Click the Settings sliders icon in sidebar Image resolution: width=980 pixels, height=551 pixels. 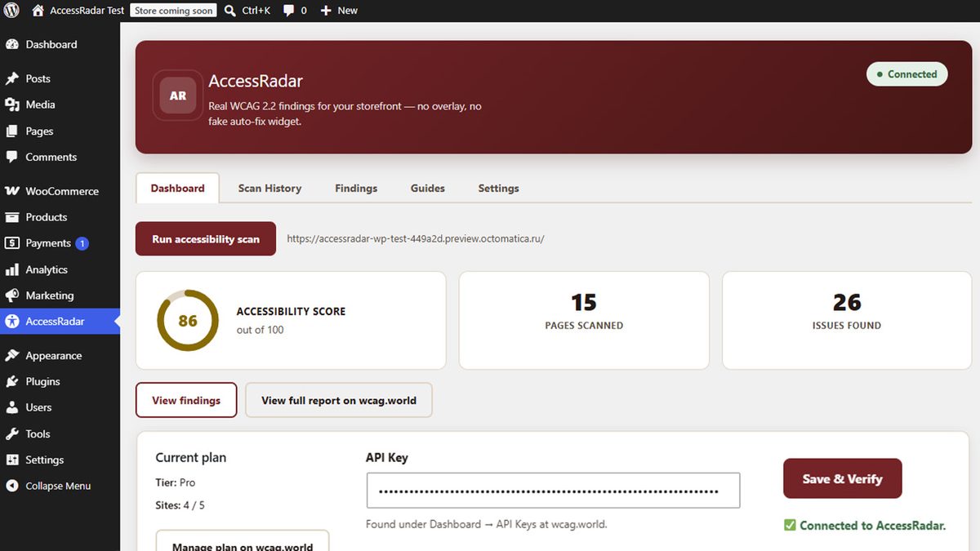point(11,460)
